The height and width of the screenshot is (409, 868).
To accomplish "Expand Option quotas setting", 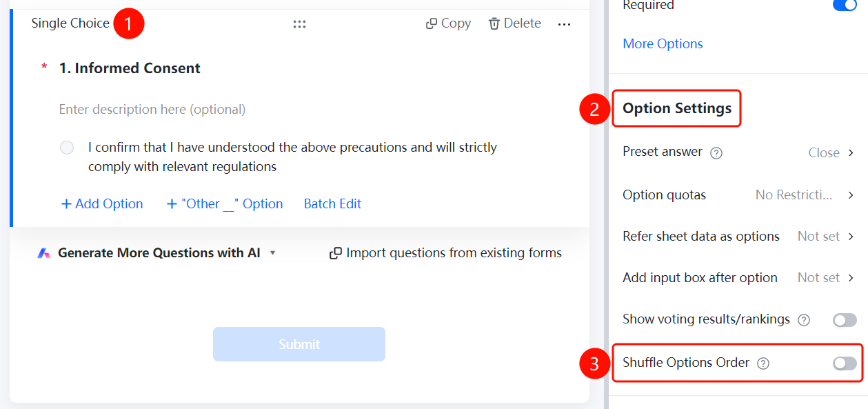I will [738, 195].
